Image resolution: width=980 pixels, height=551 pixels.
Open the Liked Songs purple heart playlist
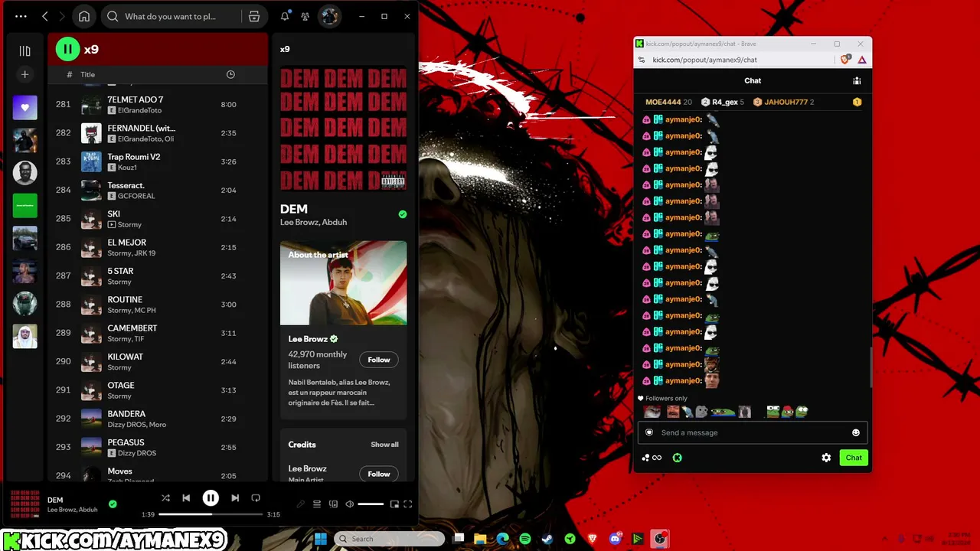(24, 108)
